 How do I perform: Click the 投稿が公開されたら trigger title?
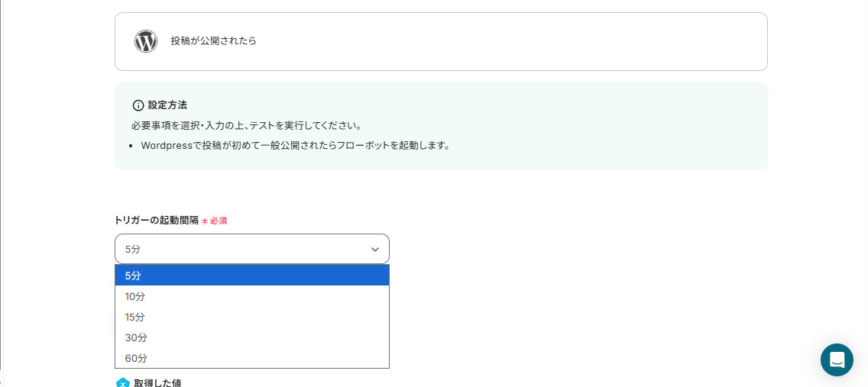pos(214,41)
